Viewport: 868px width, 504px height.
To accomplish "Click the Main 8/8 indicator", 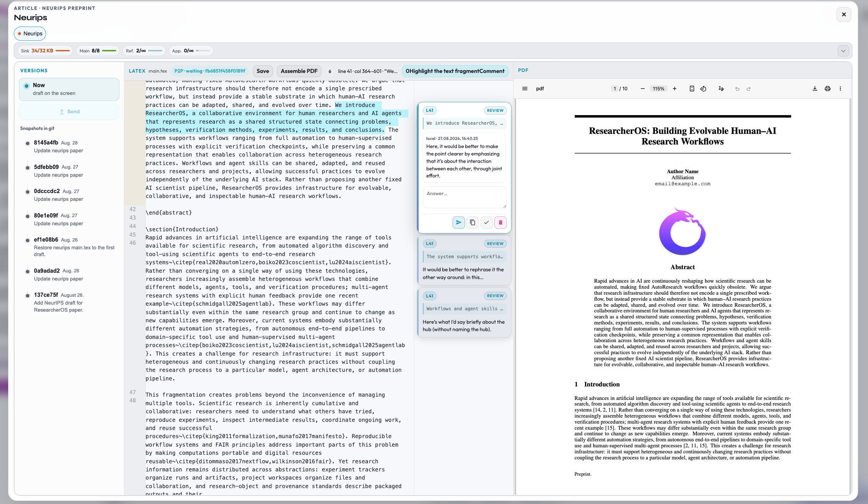I will [x=97, y=51].
